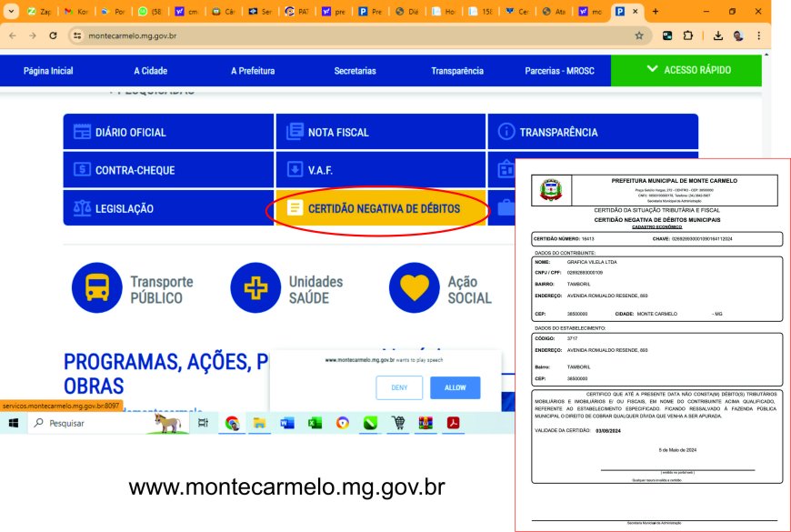Open the Extensions puzzle icon
791x532 pixels.
[x=688, y=35]
